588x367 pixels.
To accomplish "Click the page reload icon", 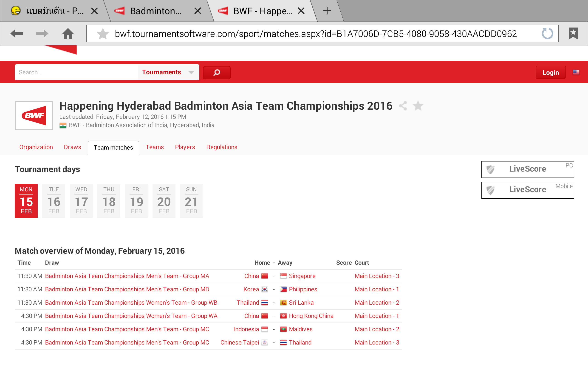I will 547,33.
